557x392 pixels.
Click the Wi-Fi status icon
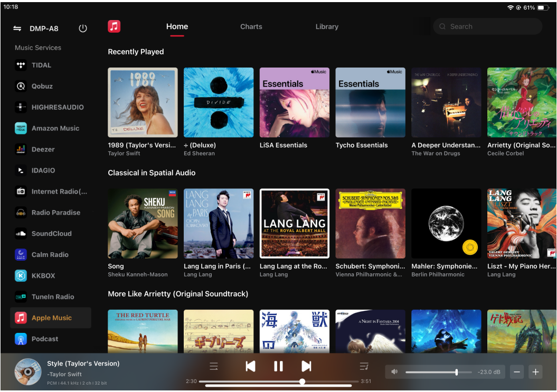tap(511, 7)
